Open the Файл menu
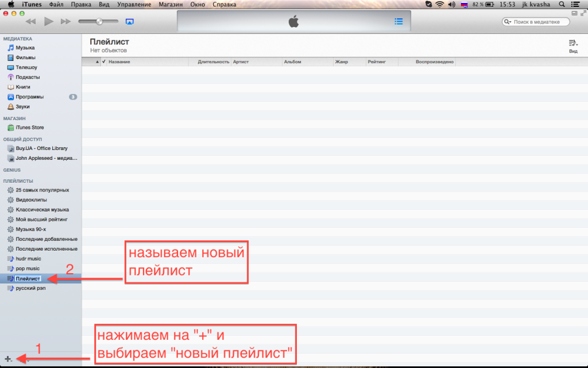 pos(56,5)
